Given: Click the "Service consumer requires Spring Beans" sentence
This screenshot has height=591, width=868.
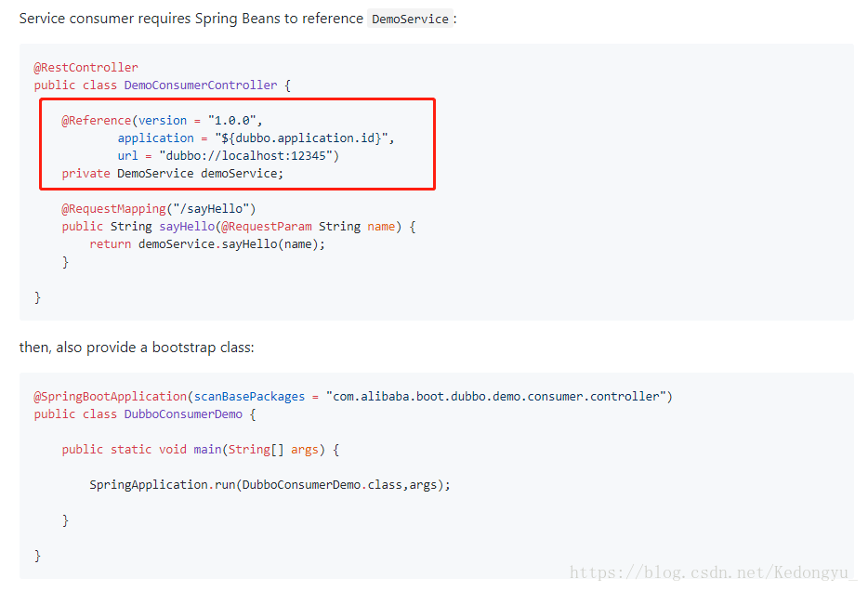Looking at the screenshot, I should [x=191, y=19].
